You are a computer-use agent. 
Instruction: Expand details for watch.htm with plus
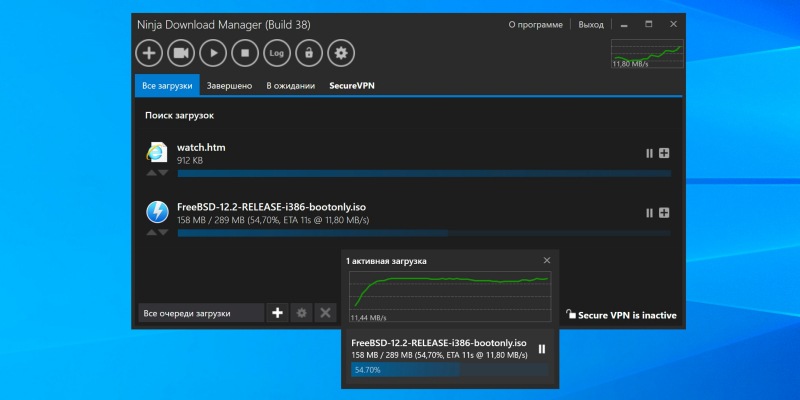point(664,153)
